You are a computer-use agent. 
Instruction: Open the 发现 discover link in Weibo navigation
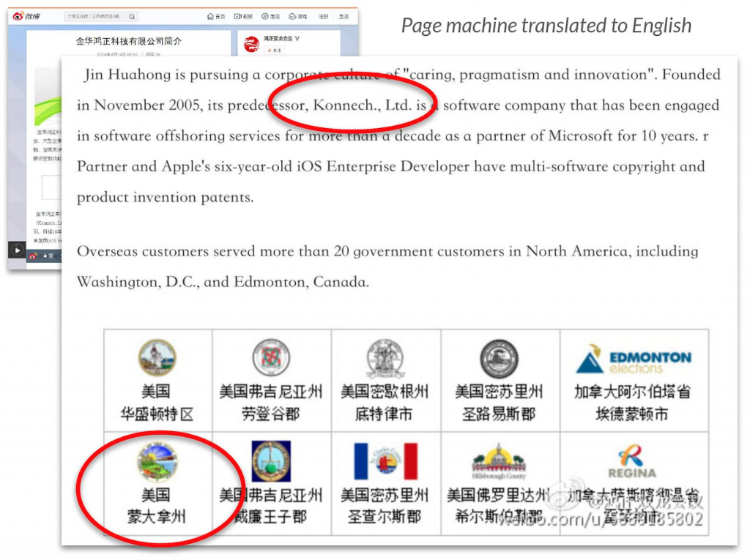[271, 16]
